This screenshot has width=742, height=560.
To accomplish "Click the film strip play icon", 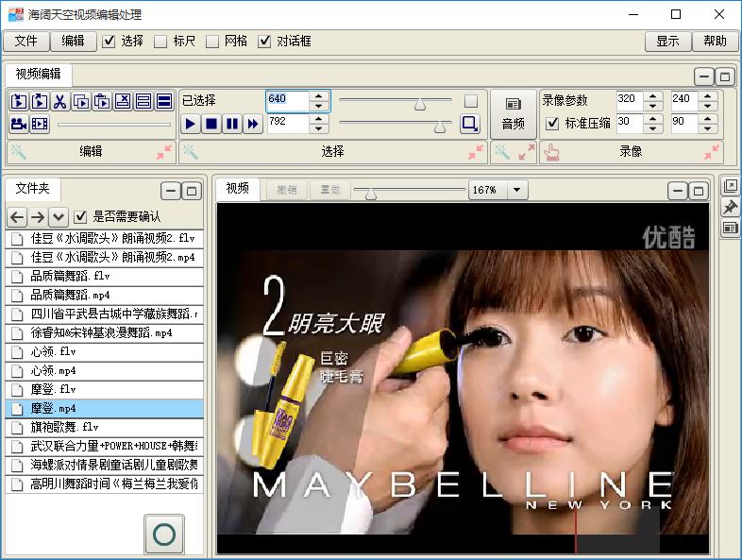I will tap(40, 124).
